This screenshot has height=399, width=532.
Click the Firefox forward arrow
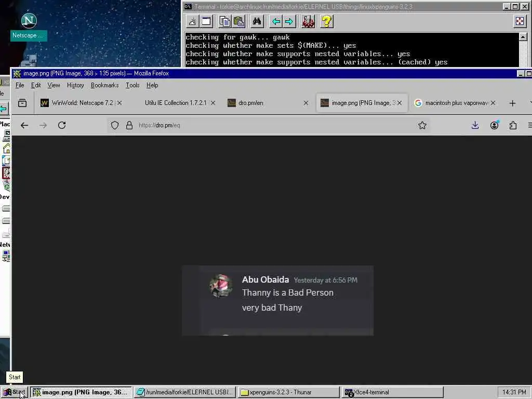coord(43,126)
